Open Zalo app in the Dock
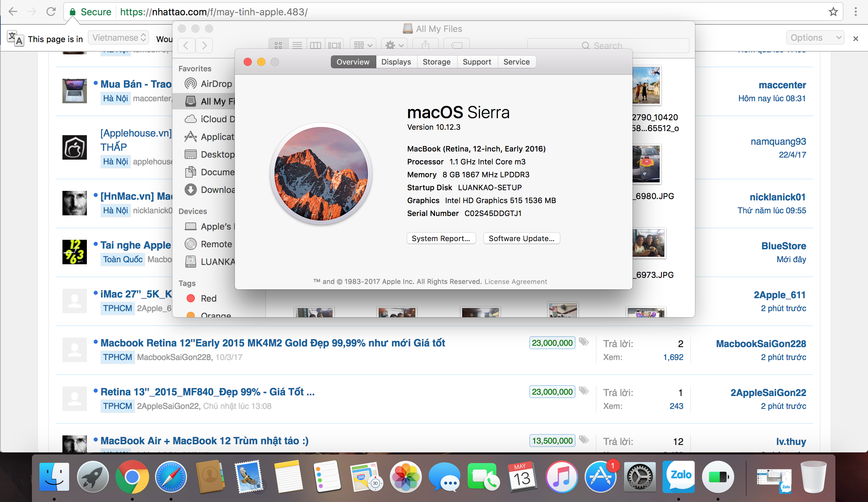The height and width of the screenshot is (502, 868). pyautogui.click(x=679, y=477)
